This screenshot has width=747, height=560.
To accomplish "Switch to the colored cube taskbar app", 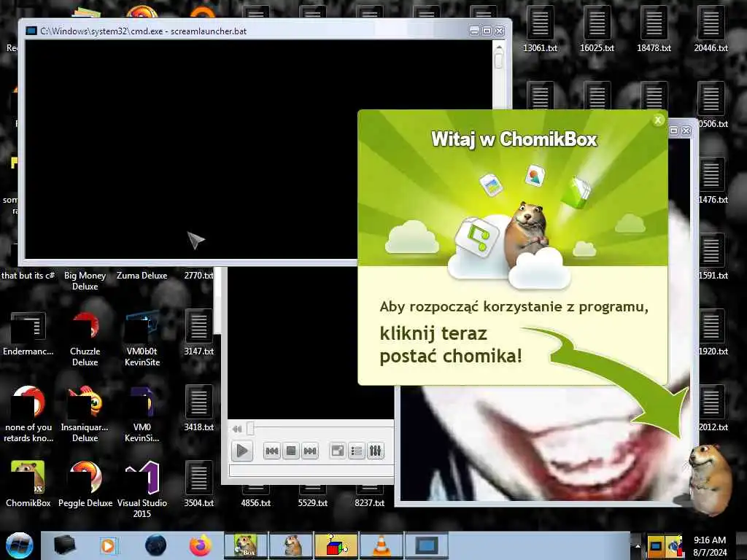I will coord(336,545).
